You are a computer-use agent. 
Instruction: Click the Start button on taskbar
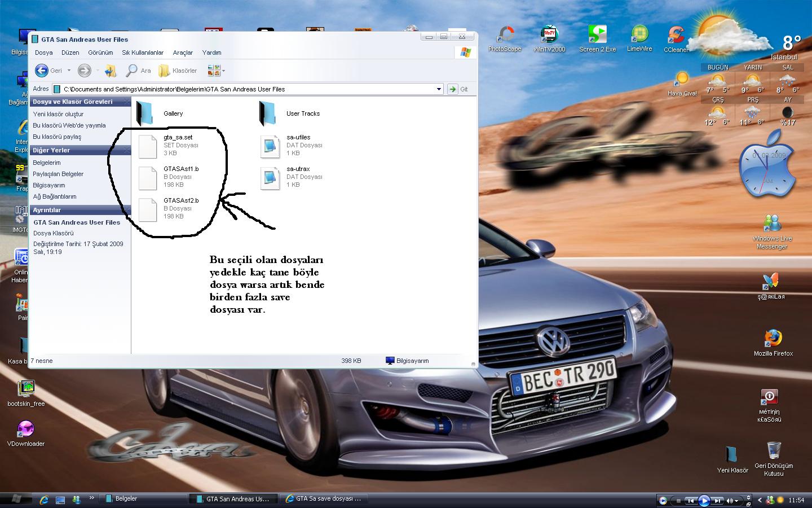[x=16, y=500]
